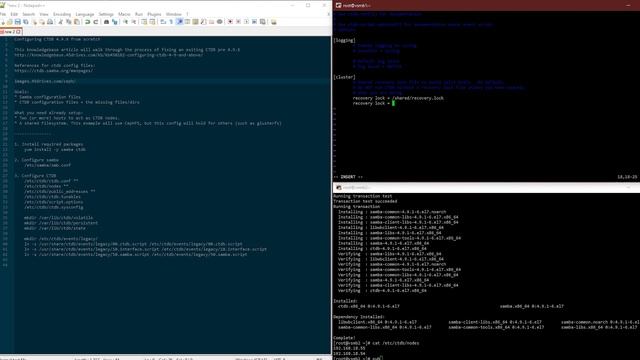Click the Zoom In toolbar icon
The height and width of the screenshot is (360, 640).
coord(125,22)
